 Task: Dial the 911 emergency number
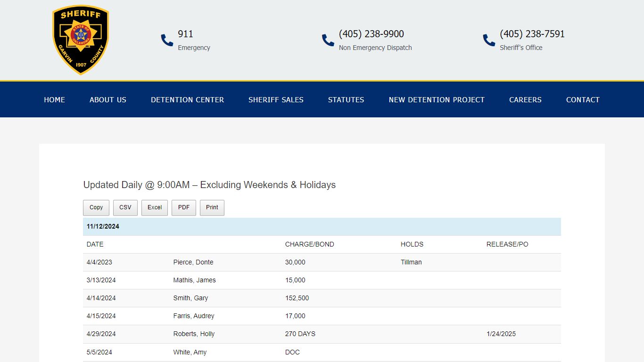pos(186,34)
